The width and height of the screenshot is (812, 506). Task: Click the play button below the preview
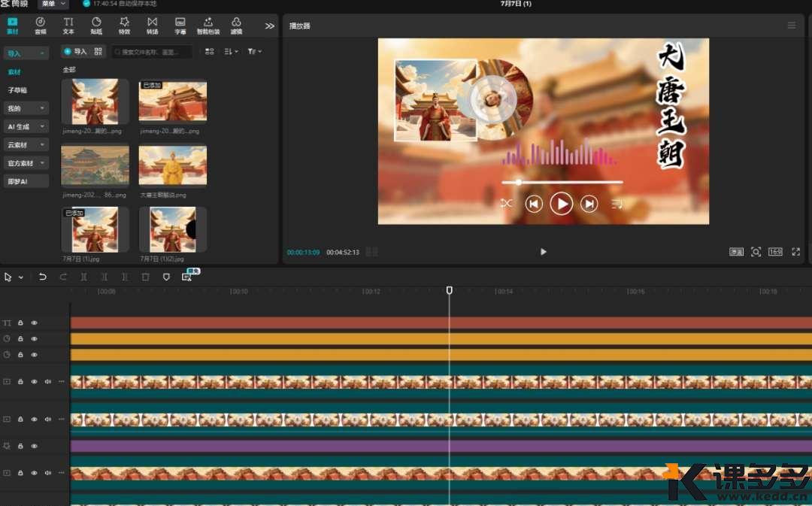coord(544,252)
